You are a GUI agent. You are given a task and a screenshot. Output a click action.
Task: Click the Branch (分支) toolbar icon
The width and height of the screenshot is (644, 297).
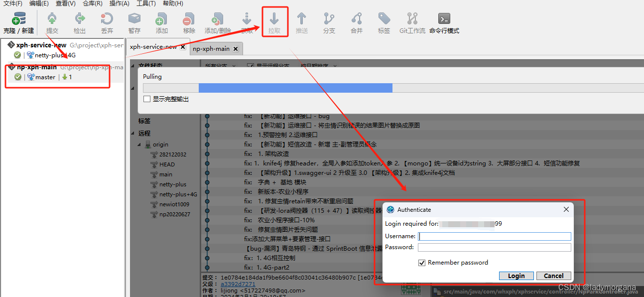329,19
